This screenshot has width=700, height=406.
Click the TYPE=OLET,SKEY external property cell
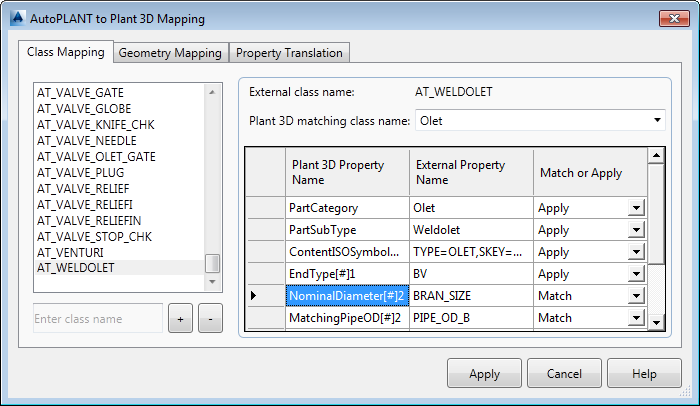tap(471, 251)
